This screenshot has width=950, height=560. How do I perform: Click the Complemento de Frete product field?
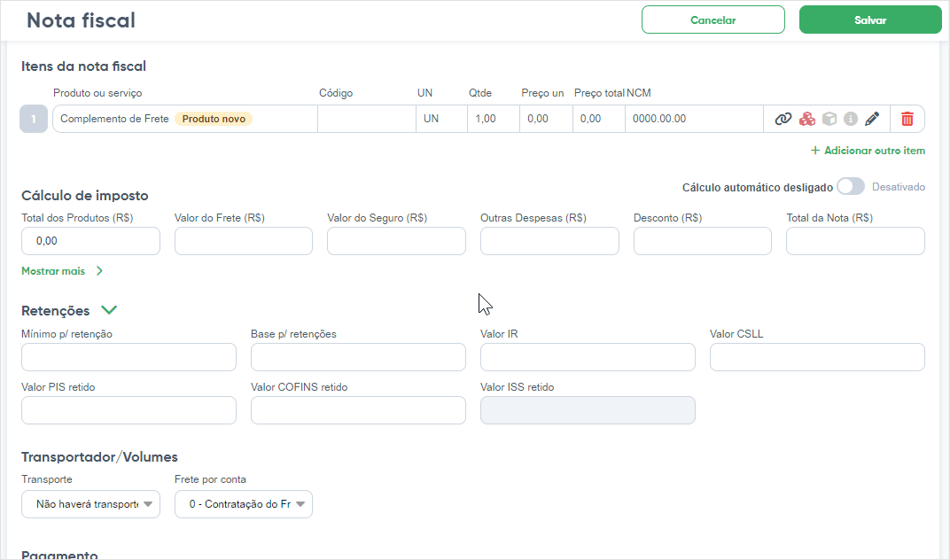point(185,119)
